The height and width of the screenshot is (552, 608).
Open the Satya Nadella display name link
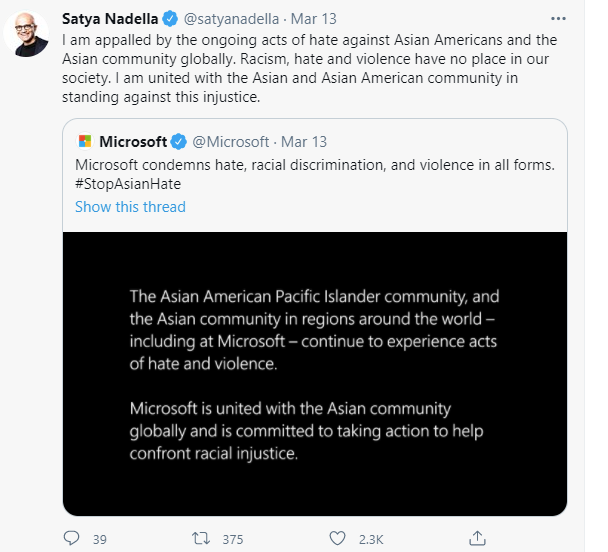[108, 19]
